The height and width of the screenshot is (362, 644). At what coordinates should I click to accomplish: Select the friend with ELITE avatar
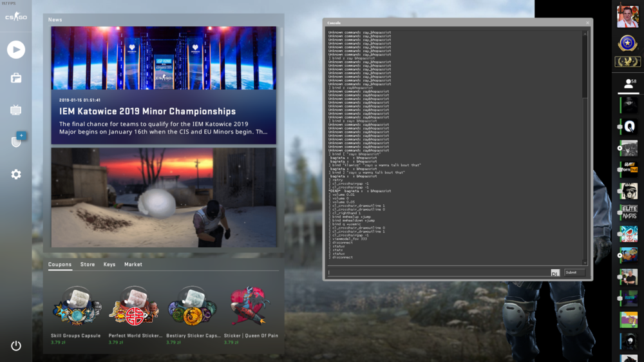point(629,213)
